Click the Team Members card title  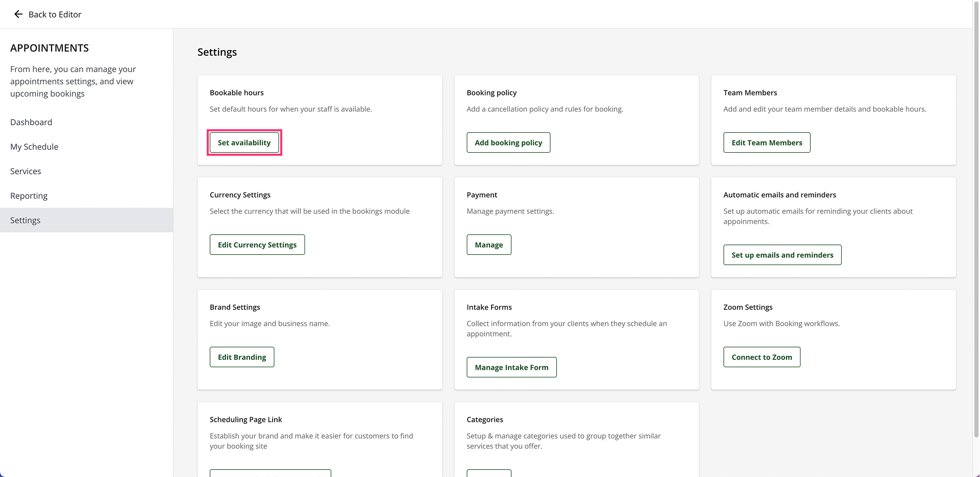point(750,92)
